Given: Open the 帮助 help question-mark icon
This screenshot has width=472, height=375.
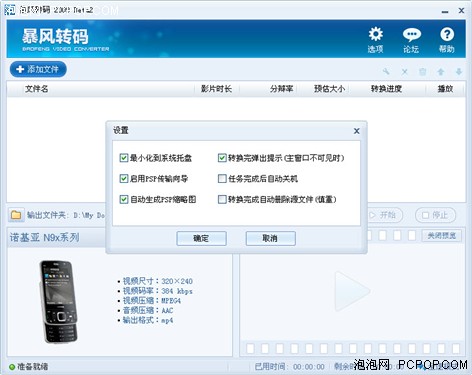Looking at the screenshot, I should pyautogui.click(x=447, y=40).
